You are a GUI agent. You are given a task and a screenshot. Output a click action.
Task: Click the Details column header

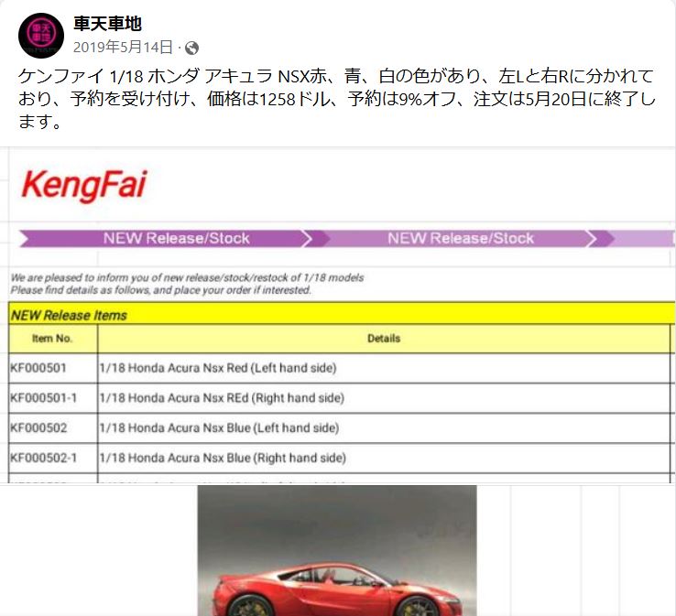coord(383,338)
